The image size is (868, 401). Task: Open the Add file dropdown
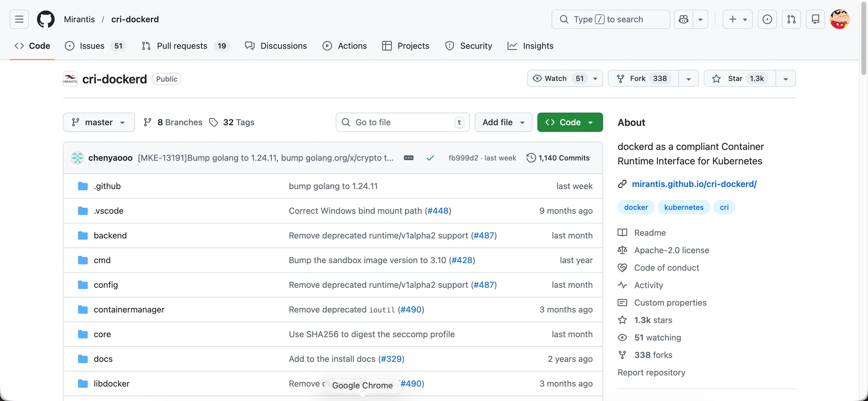click(503, 122)
